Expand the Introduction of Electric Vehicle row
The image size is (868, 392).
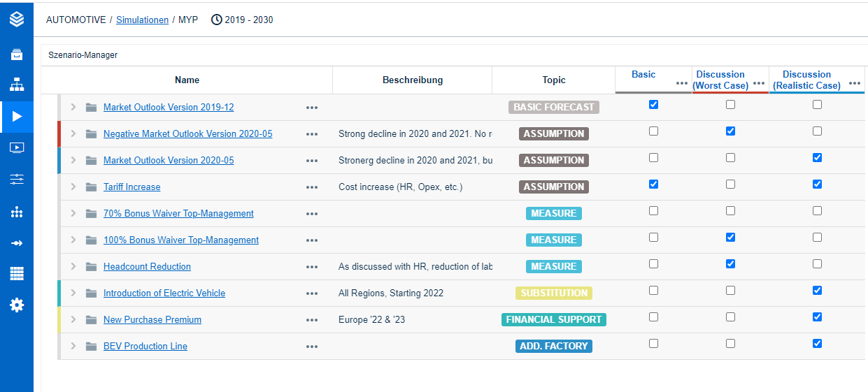click(x=73, y=293)
